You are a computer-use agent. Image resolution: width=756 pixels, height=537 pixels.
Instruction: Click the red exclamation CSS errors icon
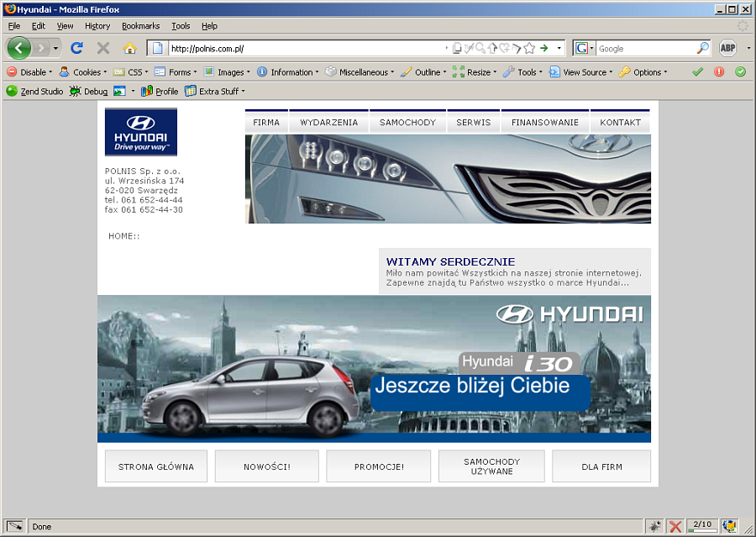tap(719, 72)
